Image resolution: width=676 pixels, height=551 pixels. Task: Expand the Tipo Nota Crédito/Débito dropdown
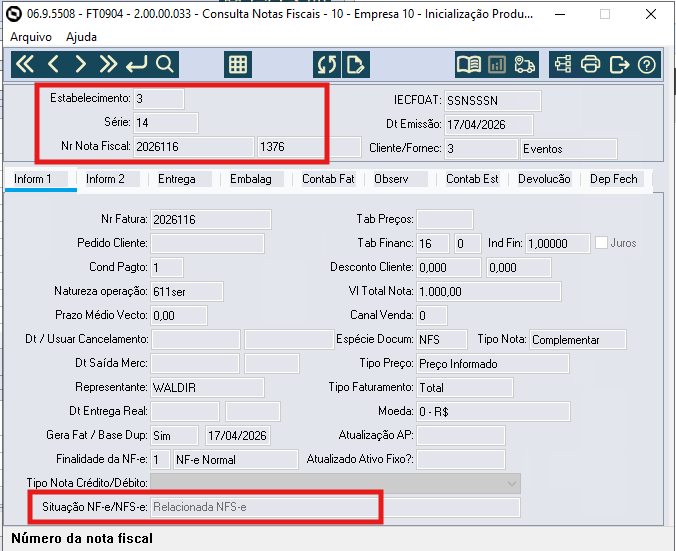tap(511, 483)
